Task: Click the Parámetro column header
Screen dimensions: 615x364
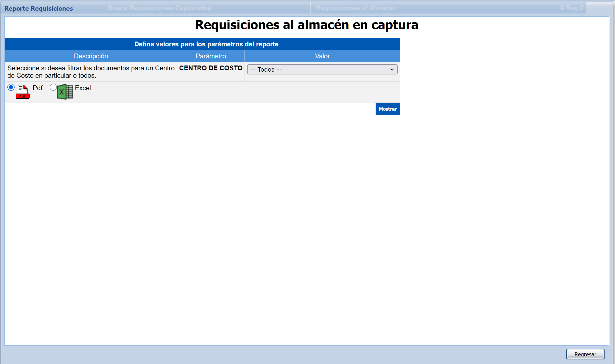Action: pos(211,56)
